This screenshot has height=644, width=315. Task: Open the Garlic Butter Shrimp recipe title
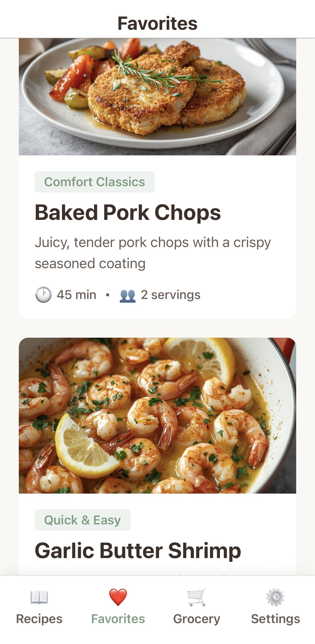[x=138, y=551]
